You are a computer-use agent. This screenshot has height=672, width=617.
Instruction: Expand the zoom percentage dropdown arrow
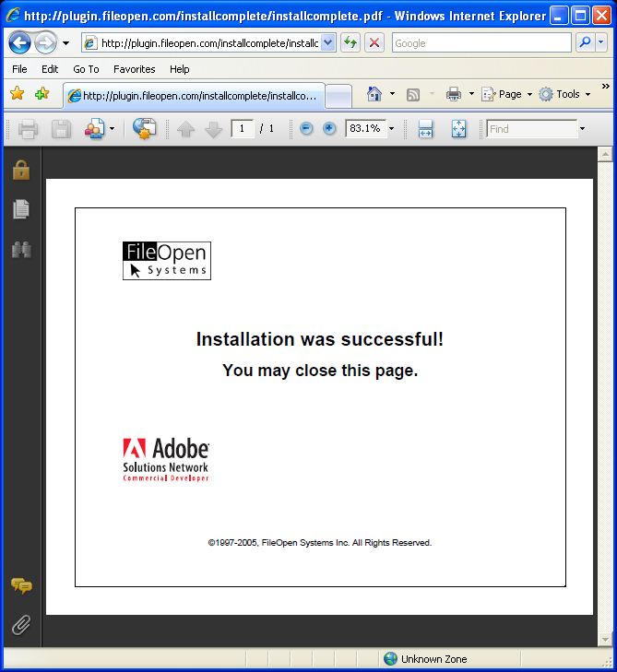tap(391, 128)
